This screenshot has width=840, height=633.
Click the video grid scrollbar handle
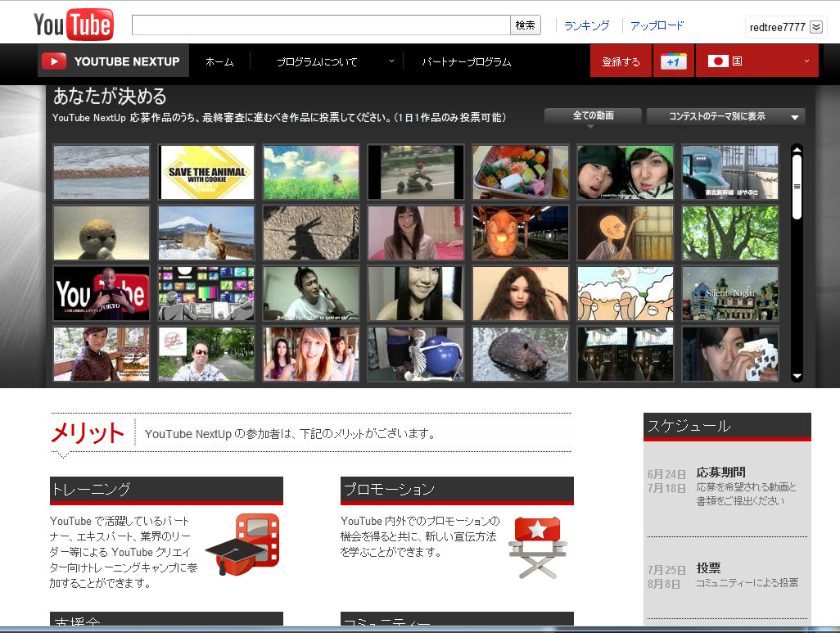click(797, 187)
